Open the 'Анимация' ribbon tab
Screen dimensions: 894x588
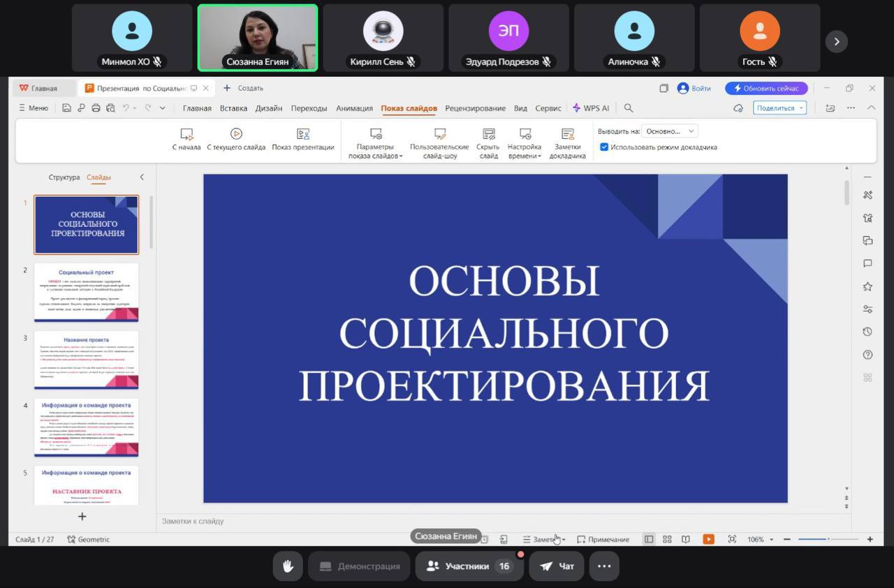pyautogui.click(x=354, y=108)
